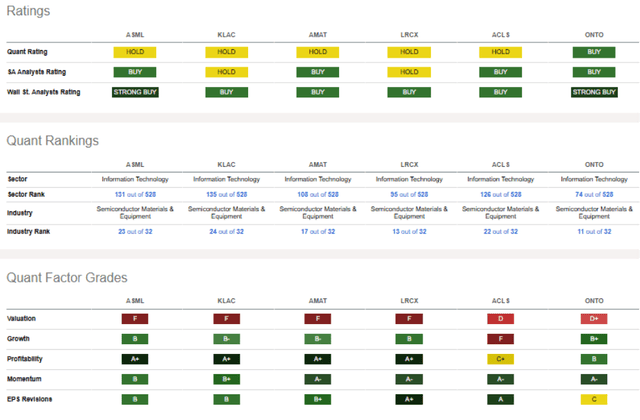This screenshot has width=640, height=420.
Task: Click ONTO Industry value Semiconductor Materials & Equipment
Action: point(594,213)
